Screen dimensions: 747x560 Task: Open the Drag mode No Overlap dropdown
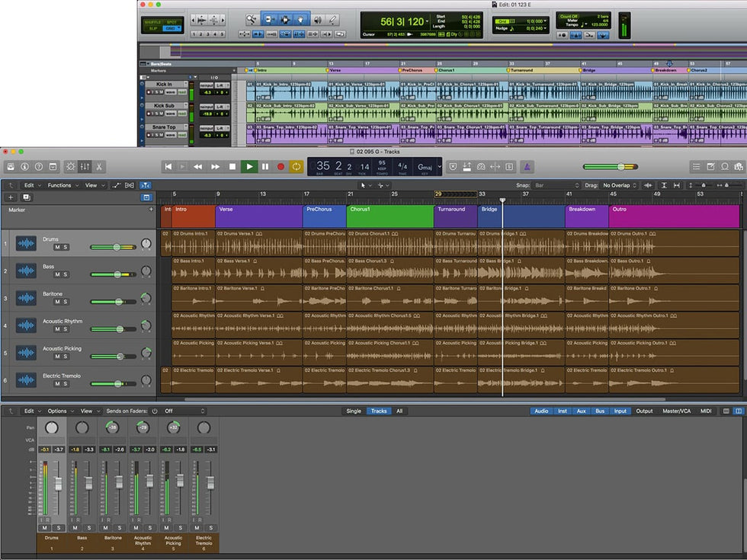620,185
